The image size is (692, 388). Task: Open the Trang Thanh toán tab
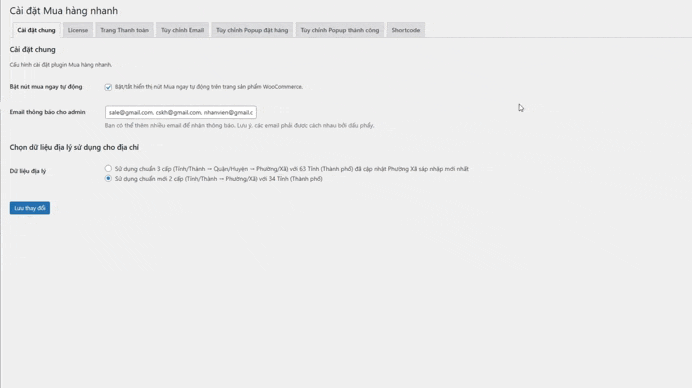pos(124,30)
